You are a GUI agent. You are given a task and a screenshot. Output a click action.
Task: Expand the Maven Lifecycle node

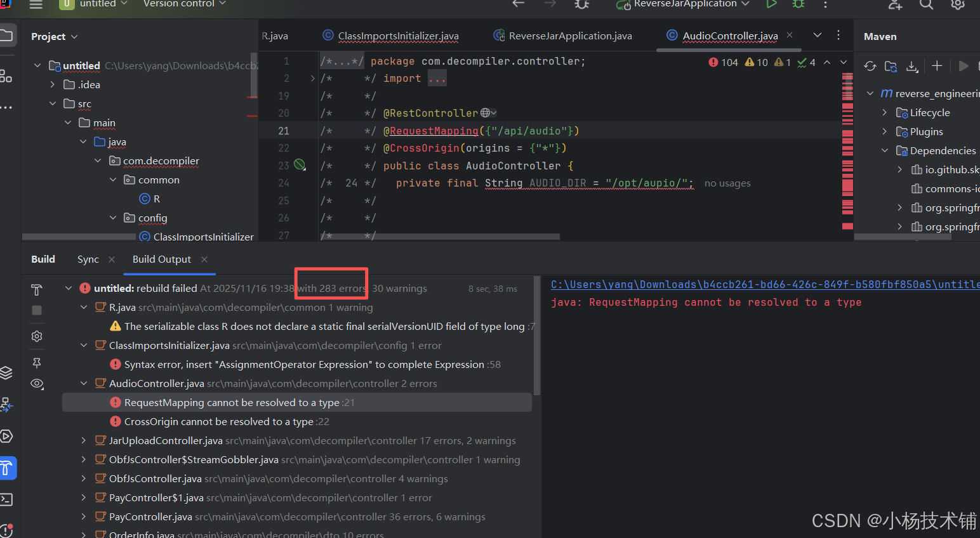coord(885,112)
